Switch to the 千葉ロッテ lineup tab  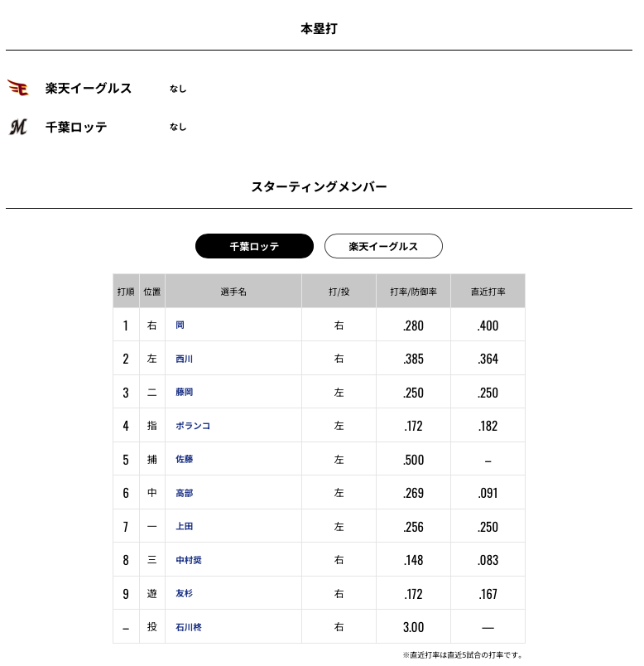click(254, 246)
